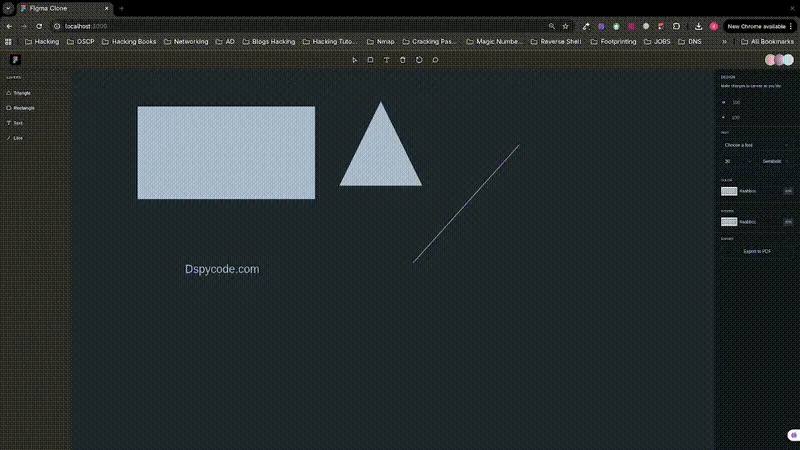
Task: Click the Delete trash icon
Action: pyautogui.click(x=403, y=60)
